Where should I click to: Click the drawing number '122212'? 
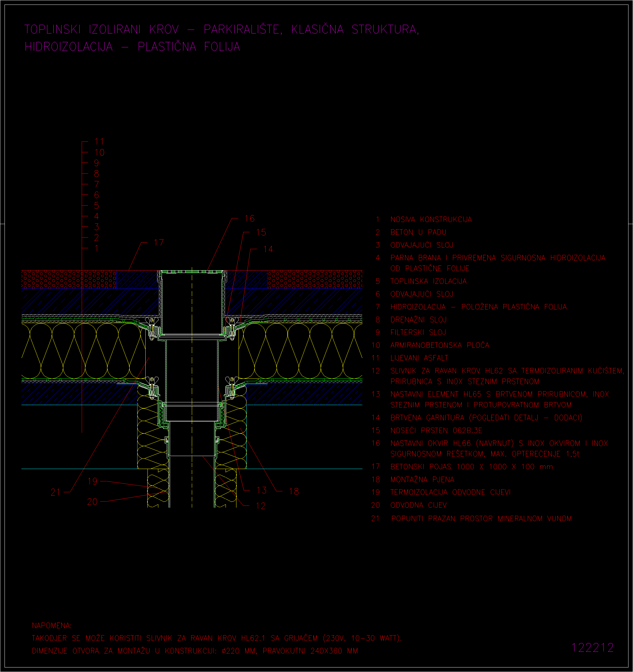593,648
